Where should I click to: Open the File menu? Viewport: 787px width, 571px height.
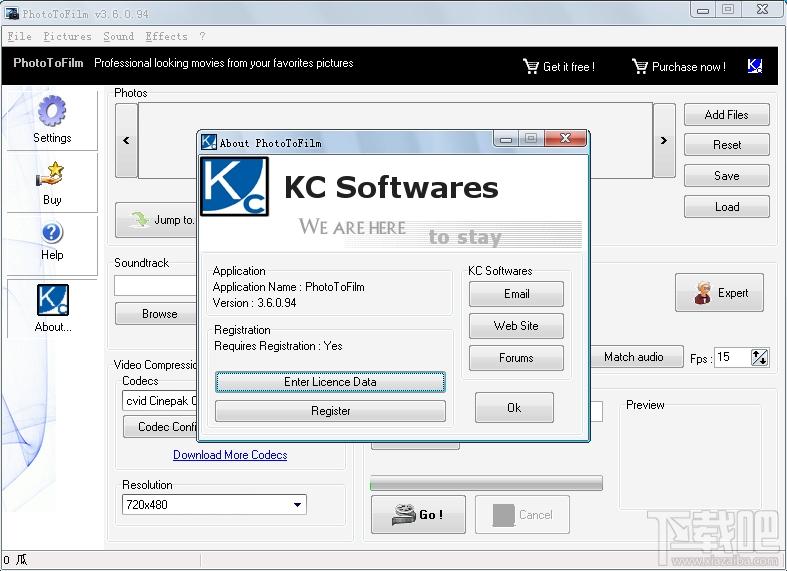click(19, 36)
